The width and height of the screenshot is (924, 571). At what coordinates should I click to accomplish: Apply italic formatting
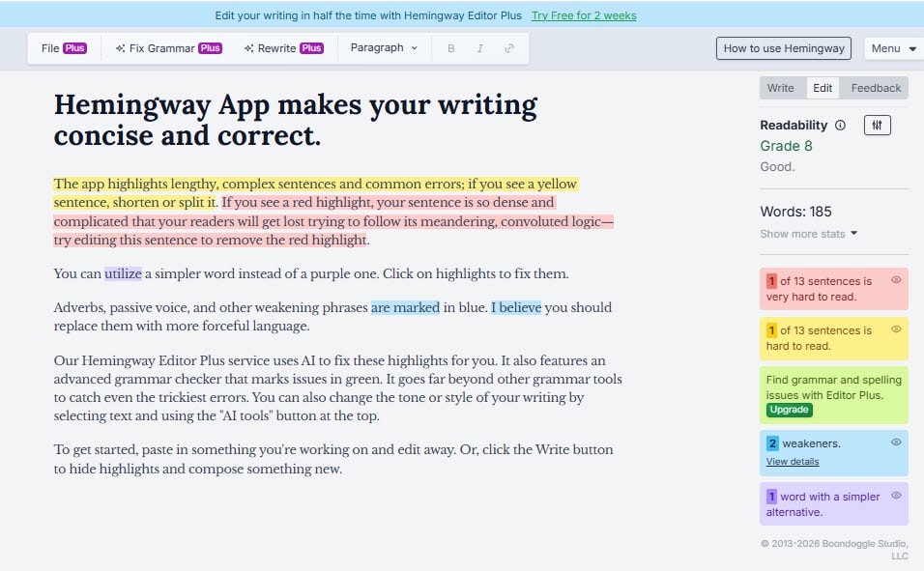click(x=479, y=47)
